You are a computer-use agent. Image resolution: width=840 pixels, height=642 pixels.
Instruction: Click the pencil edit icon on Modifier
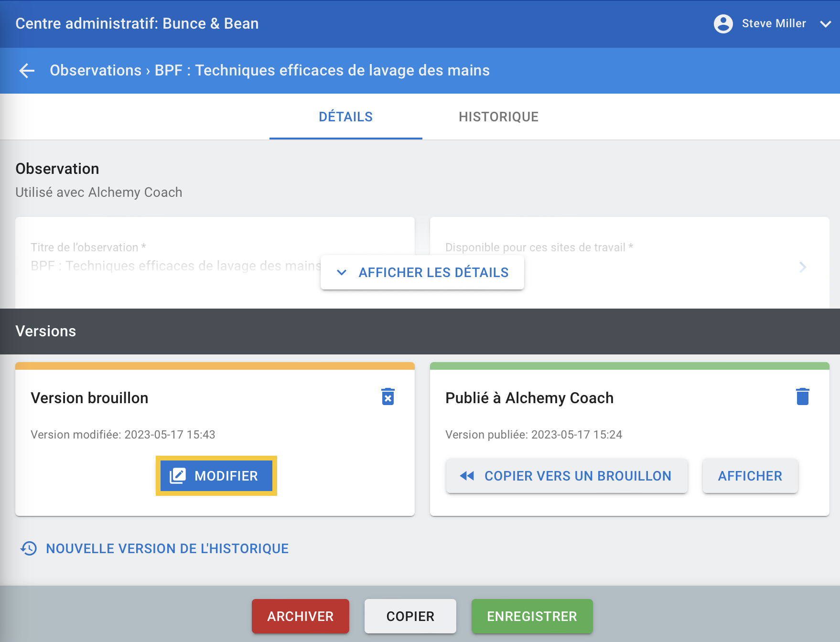click(x=178, y=476)
